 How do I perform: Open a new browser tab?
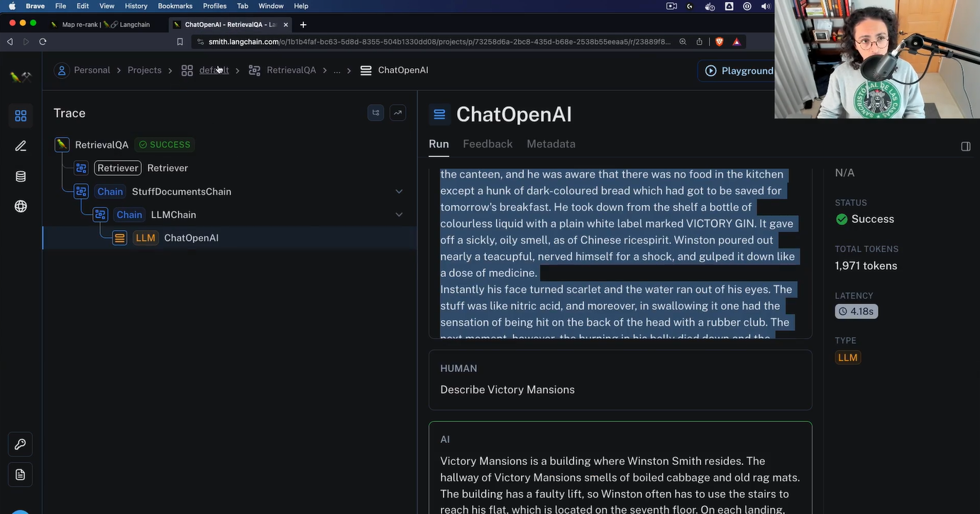(x=303, y=24)
